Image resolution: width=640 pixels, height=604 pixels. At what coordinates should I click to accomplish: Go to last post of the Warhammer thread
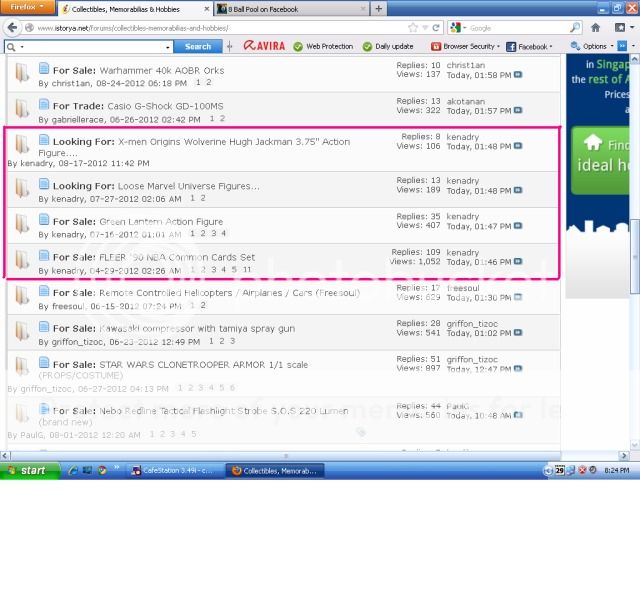click(x=518, y=75)
